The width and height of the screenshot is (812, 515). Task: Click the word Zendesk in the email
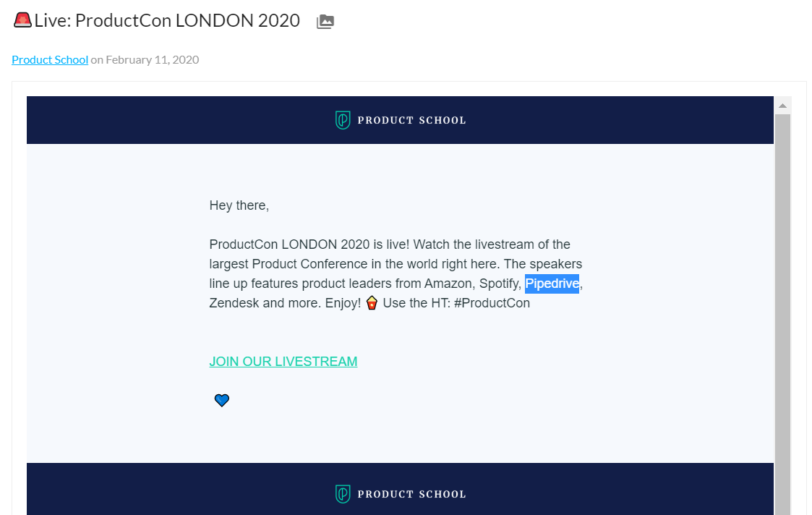[x=234, y=303]
